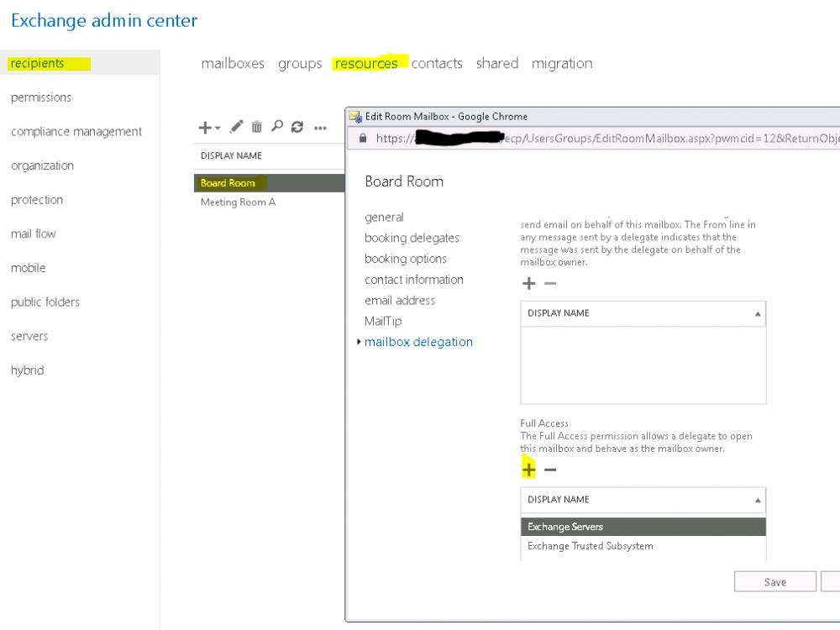Screen dimensions: 840x630
Task: Add a Send on Behalf delegate
Action: click(x=528, y=283)
